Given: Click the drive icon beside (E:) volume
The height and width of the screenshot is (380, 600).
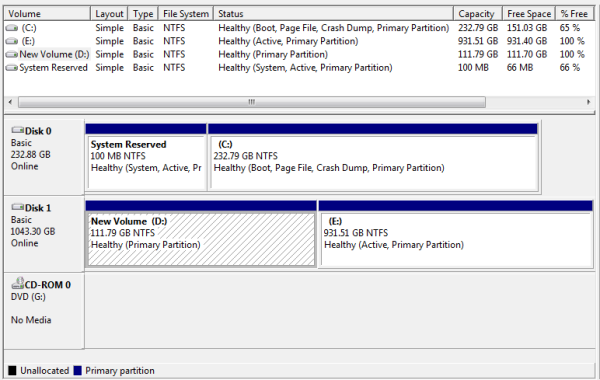Looking at the screenshot, I should pos(12,41).
